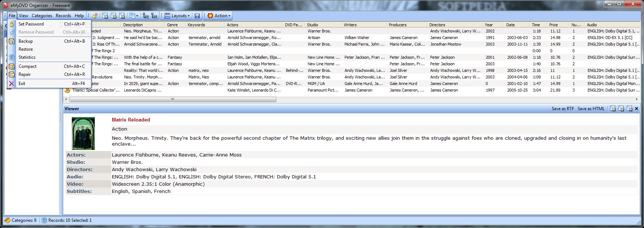Screen dimensions: 644x228
Task: Click 'Records: 10 Selected: 1' status text
Action: [x=70, y=220]
